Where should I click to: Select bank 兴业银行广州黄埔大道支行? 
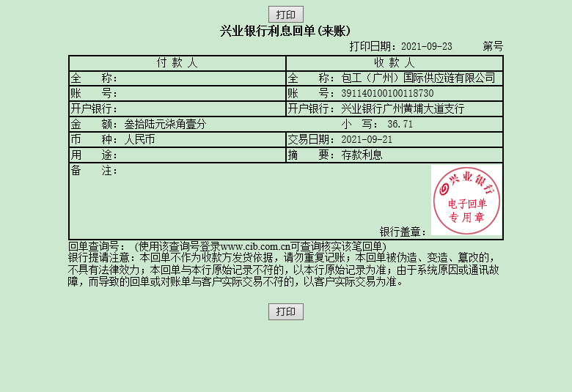[403, 108]
